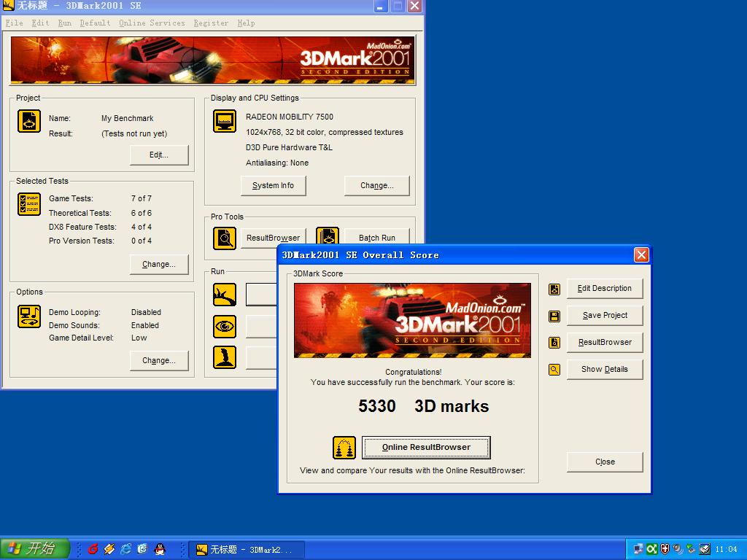This screenshot has width=747, height=560.
Task: Click the "My Benchmark" project name
Action: coord(127,118)
